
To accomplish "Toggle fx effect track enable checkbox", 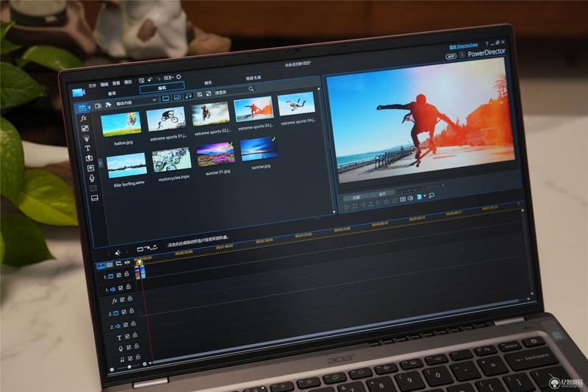I will tap(122, 300).
